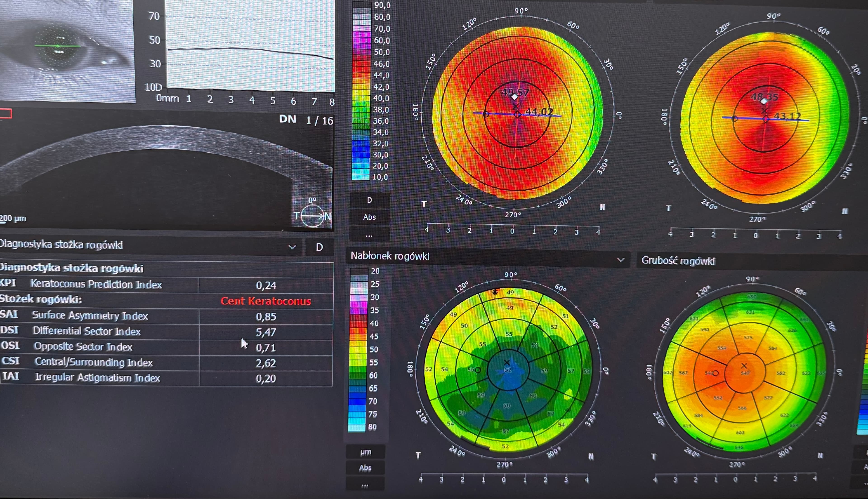Click the red rectangle marker beside the eye image
868x499 pixels.
tap(6, 113)
